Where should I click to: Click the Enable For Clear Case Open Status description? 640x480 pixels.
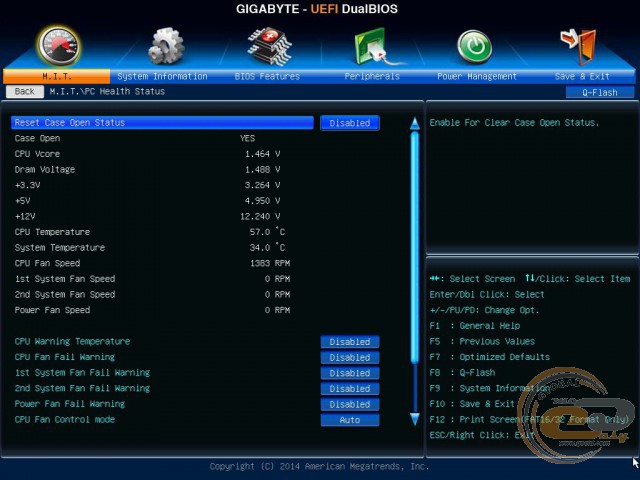pyautogui.click(x=514, y=122)
